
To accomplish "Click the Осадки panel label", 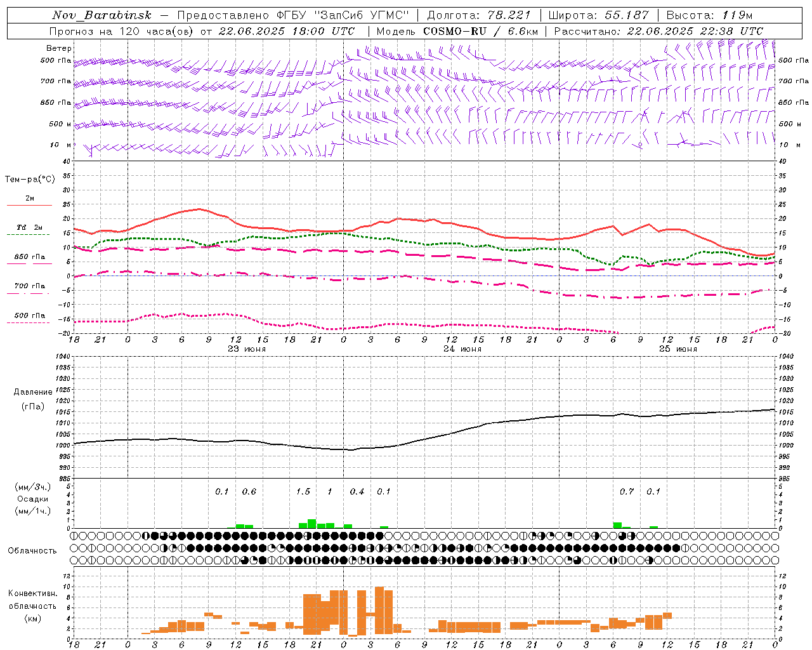I will click(x=32, y=499).
